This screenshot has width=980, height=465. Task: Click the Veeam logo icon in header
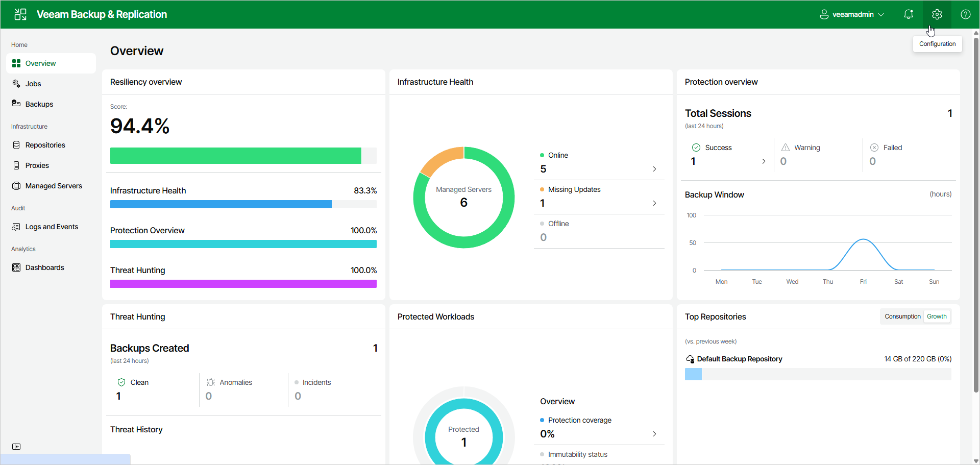click(x=20, y=14)
